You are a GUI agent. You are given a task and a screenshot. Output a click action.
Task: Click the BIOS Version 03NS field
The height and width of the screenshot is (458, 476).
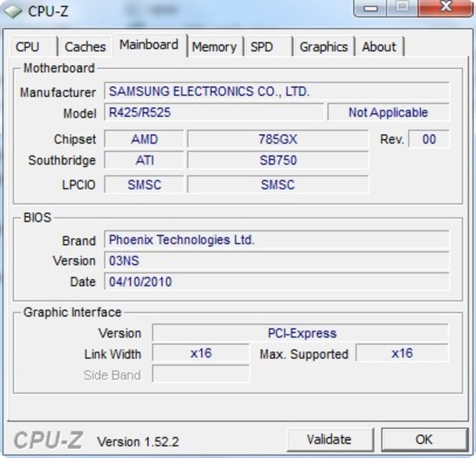point(277,260)
